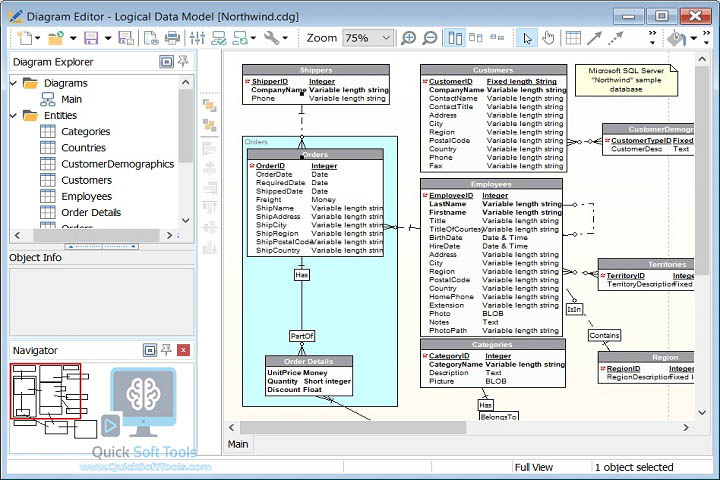This screenshot has height=480, width=720.
Task: Click the Save As icon
Action: tap(125, 38)
